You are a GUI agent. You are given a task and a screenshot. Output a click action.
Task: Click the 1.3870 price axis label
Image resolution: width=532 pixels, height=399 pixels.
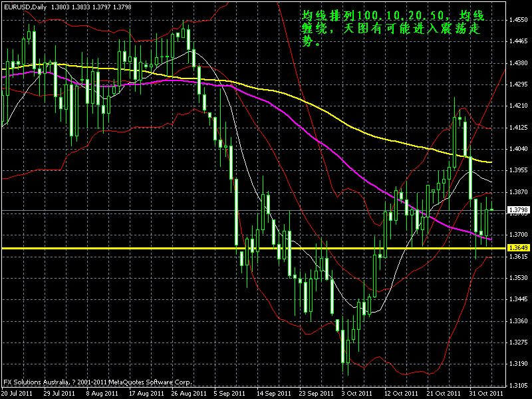[519, 192]
